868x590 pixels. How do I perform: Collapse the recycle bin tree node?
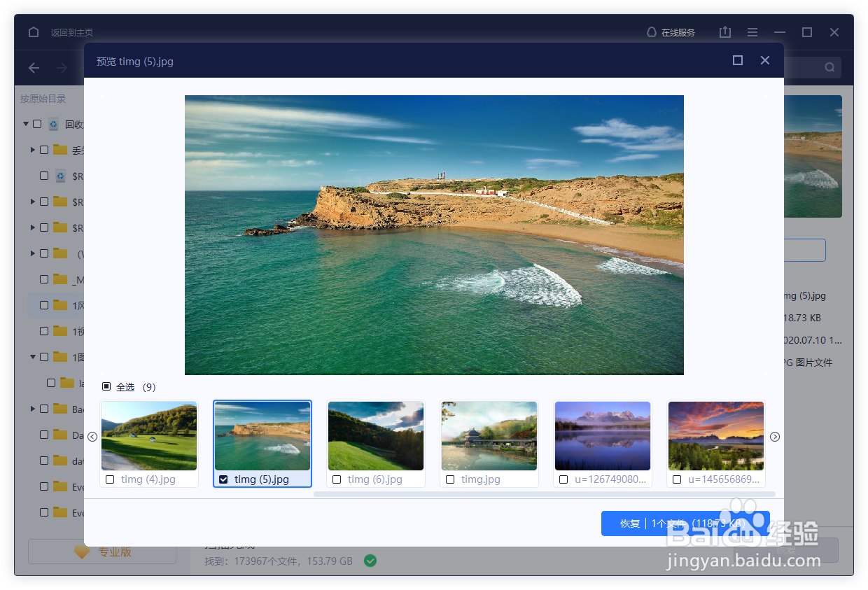click(x=26, y=124)
